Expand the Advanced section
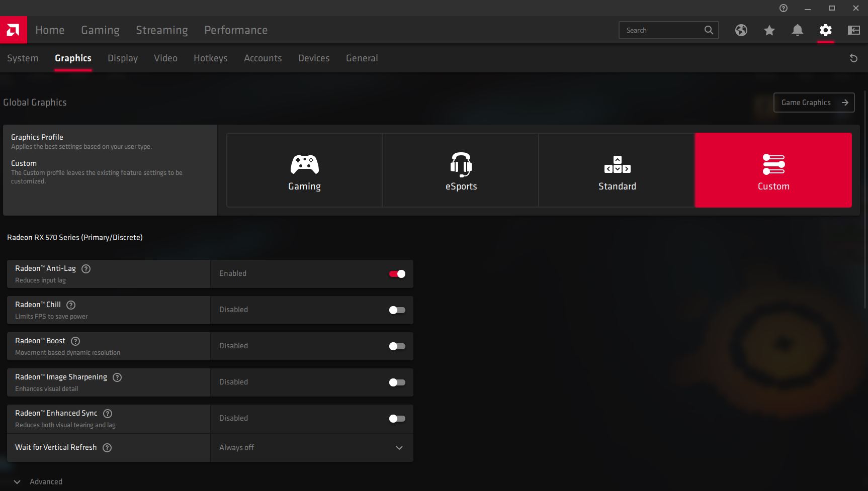Screen dimensions: 868x491 [38, 481]
